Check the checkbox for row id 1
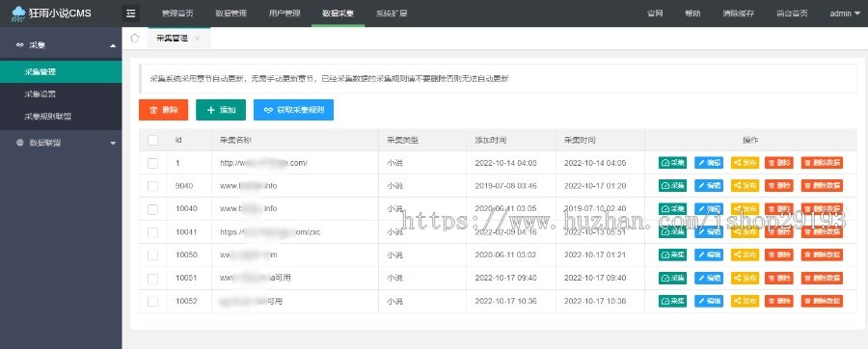 pos(152,163)
